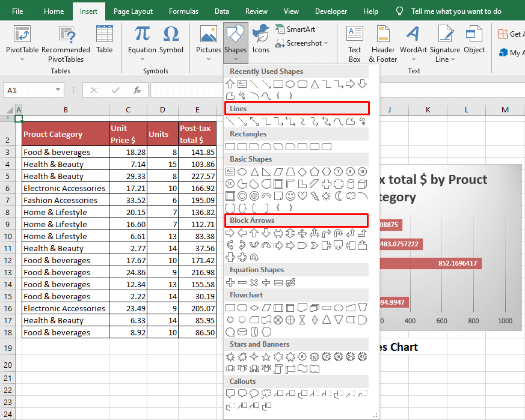The image size is (525, 420).
Task: Select the Smiley Face basic shape
Action: (290, 196)
